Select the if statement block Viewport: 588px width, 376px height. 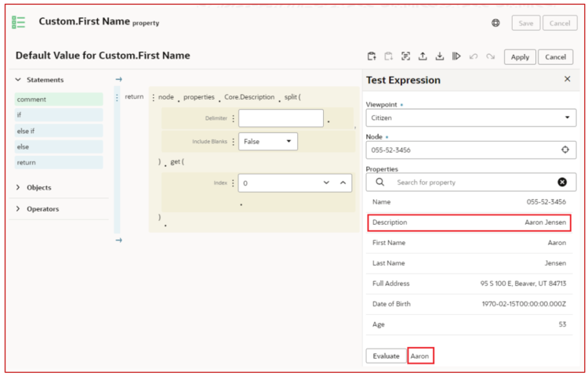(x=59, y=115)
